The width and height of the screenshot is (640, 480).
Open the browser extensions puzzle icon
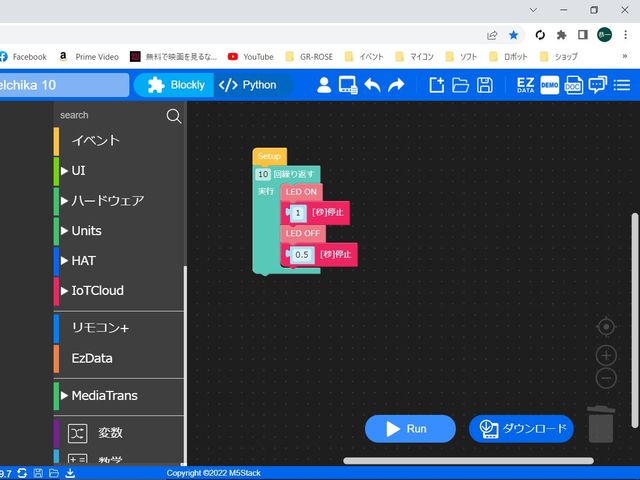(x=562, y=35)
